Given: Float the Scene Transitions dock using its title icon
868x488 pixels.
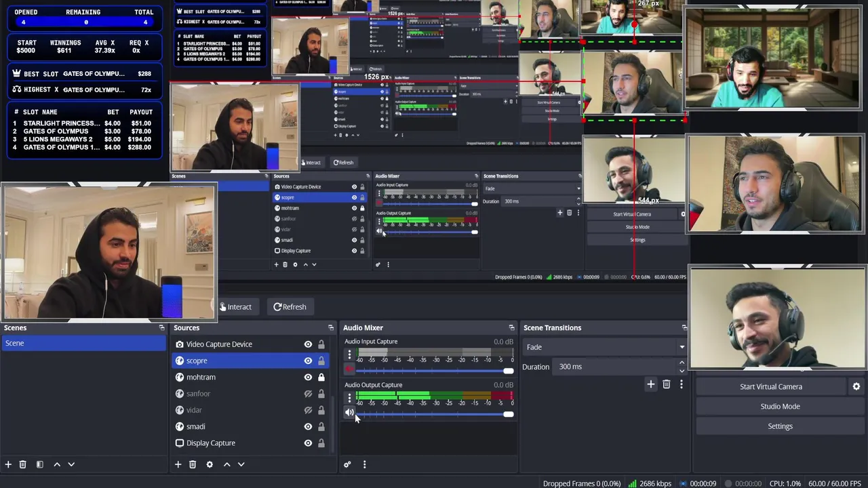Looking at the screenshot, I should pos(684,327).
